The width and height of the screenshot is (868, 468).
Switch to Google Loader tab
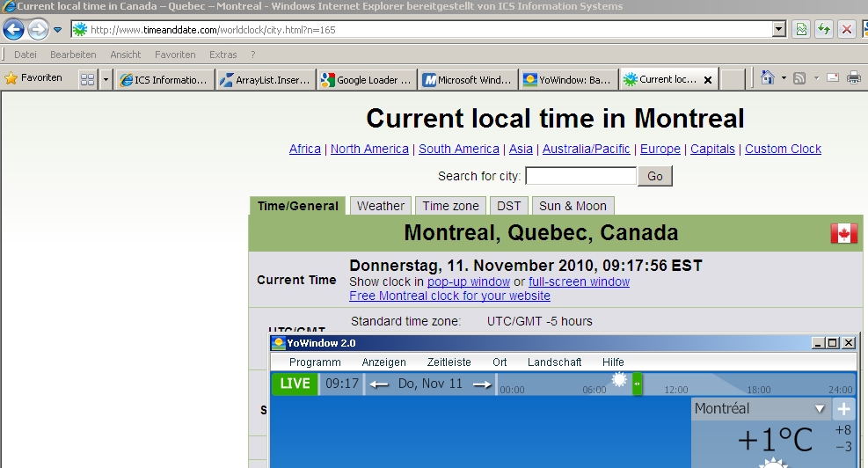[367, 80]
